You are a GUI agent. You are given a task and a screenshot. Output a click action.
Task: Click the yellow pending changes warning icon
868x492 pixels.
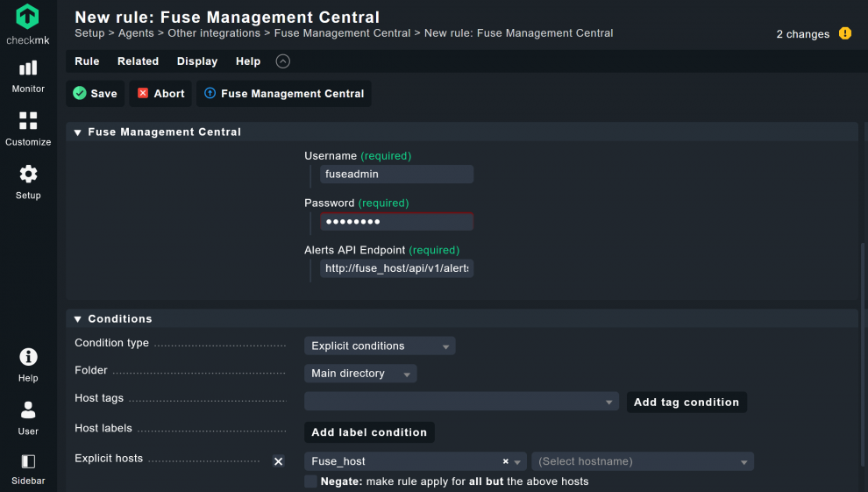844,33
